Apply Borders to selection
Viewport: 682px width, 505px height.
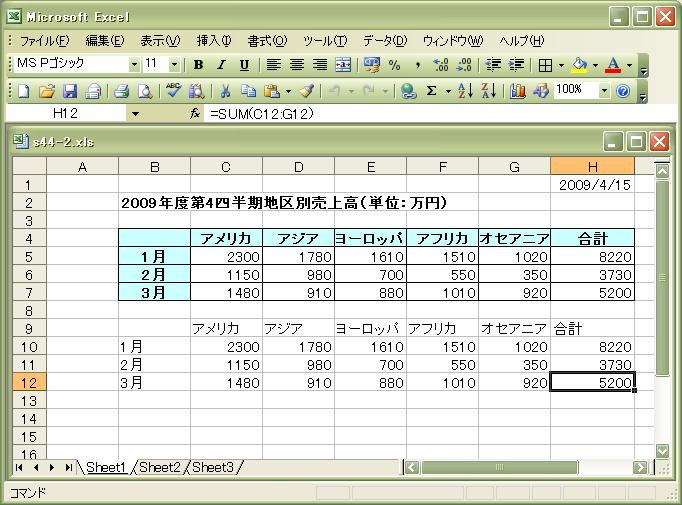tap(545, 65)
